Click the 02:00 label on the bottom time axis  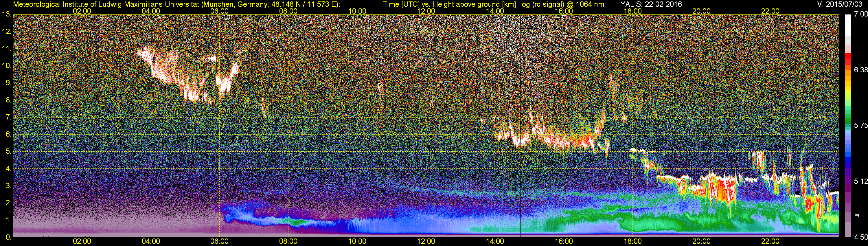point(82,242)
